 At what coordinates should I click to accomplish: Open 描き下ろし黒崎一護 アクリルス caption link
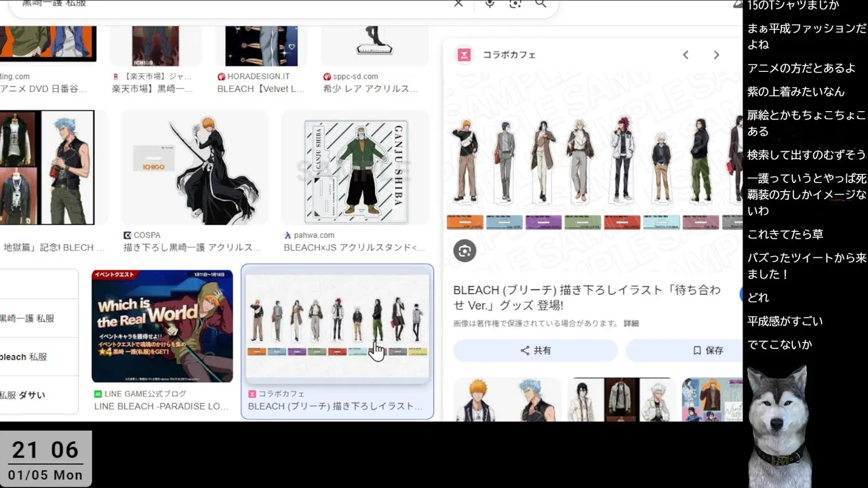193,247
